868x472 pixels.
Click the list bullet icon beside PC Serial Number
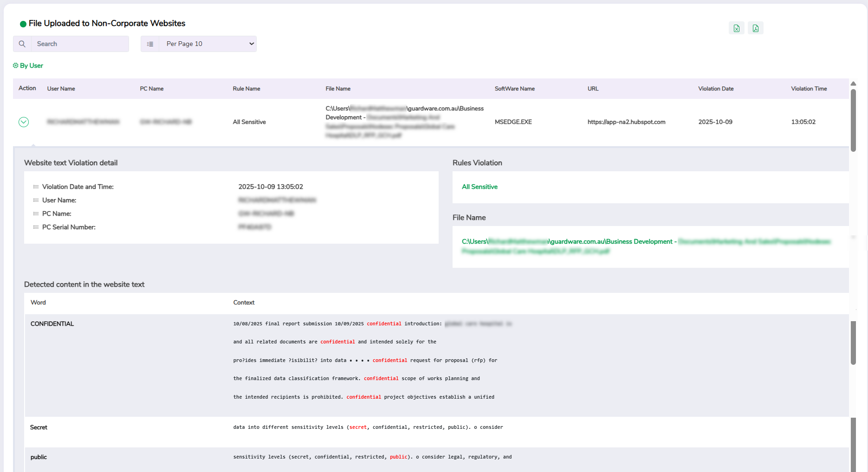(36, 227)
